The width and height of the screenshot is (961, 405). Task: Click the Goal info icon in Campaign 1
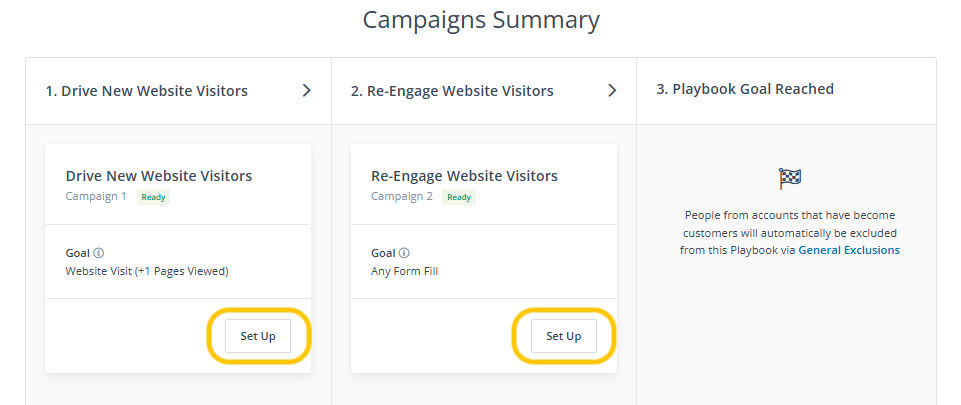tap(99, 254)
